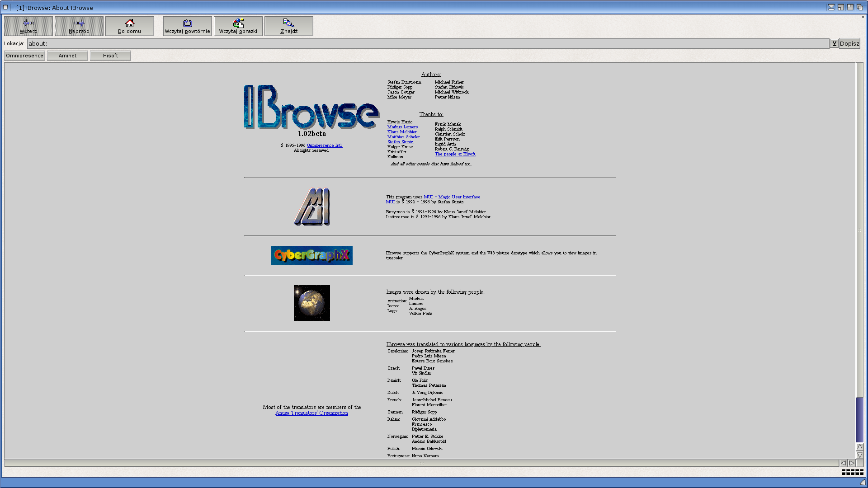
Task: Click the MUI logo image
Action: 312,207
